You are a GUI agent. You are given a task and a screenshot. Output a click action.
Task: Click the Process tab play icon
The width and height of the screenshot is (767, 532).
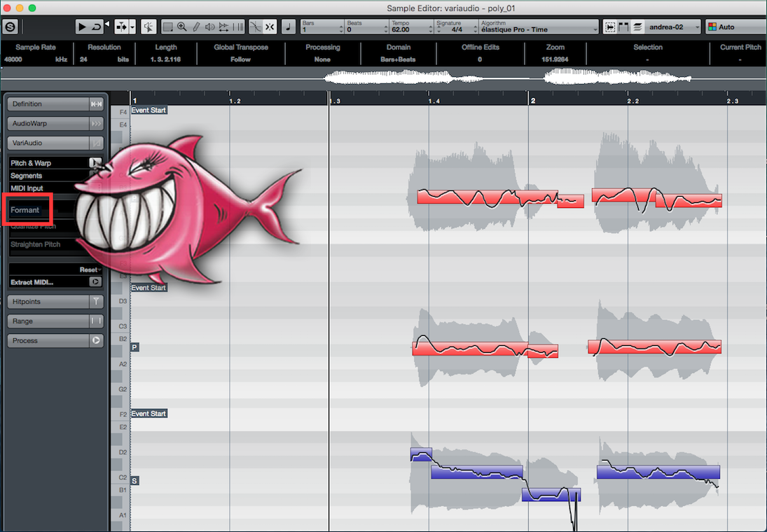97,341
